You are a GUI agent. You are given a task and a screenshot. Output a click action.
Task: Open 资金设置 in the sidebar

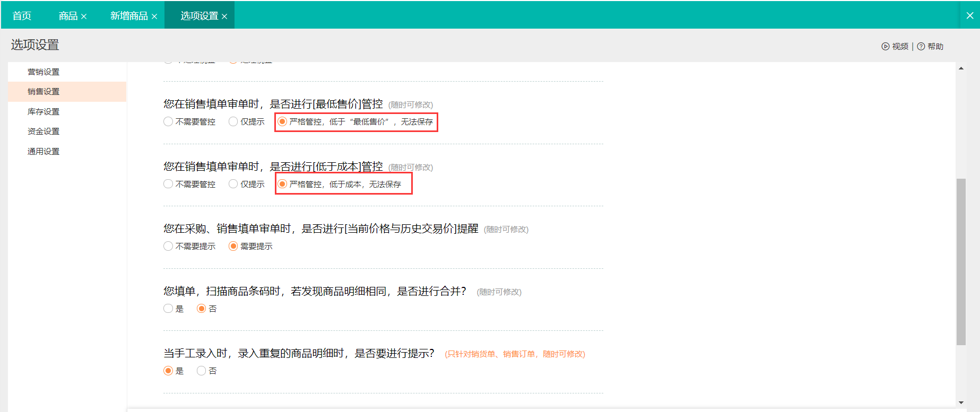[44, 132]
